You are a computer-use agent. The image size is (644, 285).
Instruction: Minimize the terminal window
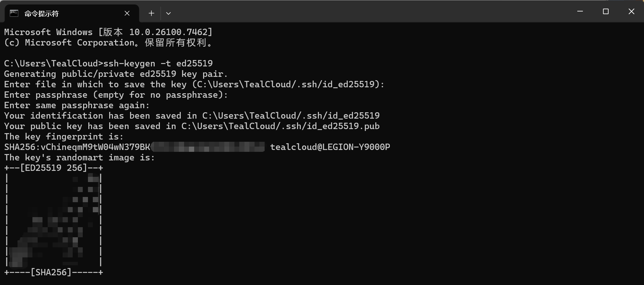click(x=580, y=12)
